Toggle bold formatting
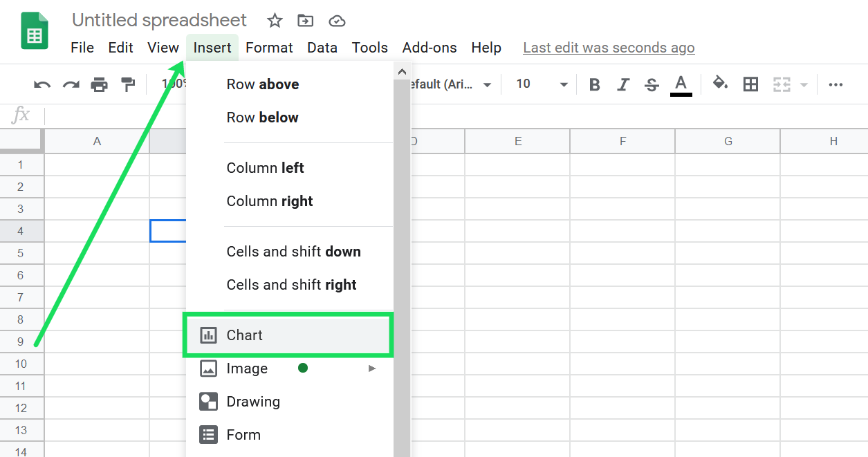Screen dimensions: 868x457 (594, 84)
